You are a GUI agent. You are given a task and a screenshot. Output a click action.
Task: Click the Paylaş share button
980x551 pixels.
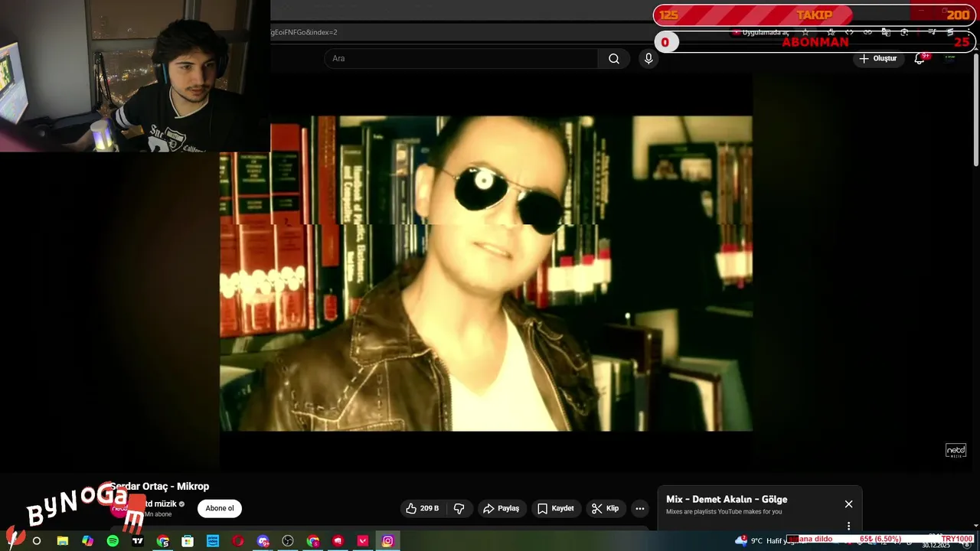tap(501, 508)
